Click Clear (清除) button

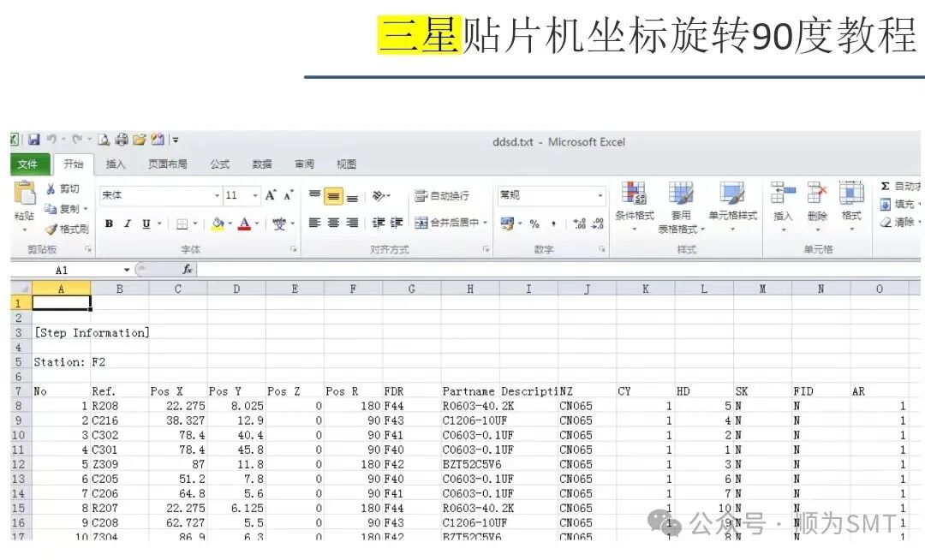[x=899, y=223]
